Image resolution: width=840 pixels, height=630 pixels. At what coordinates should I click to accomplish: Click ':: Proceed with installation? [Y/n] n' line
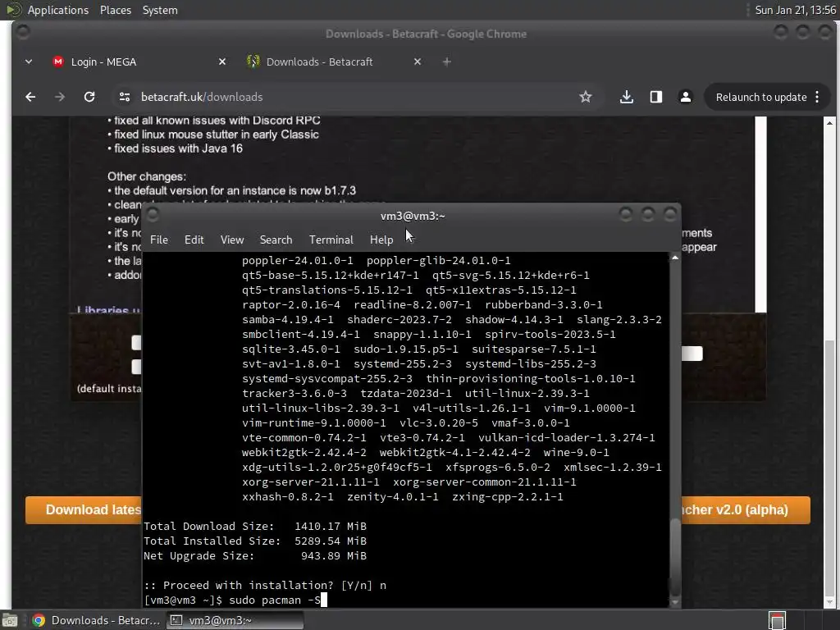pos(265,585)
